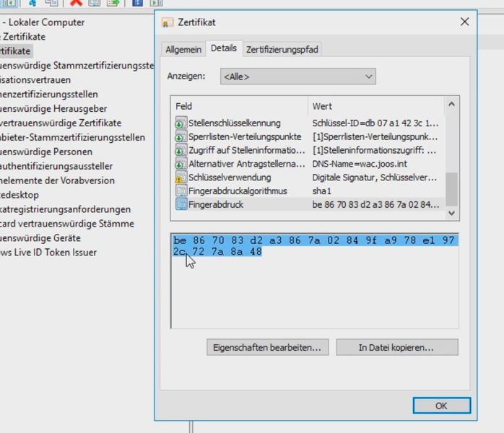
Task: Click the field list scroll-up arrow
Action: coord(451,104)
